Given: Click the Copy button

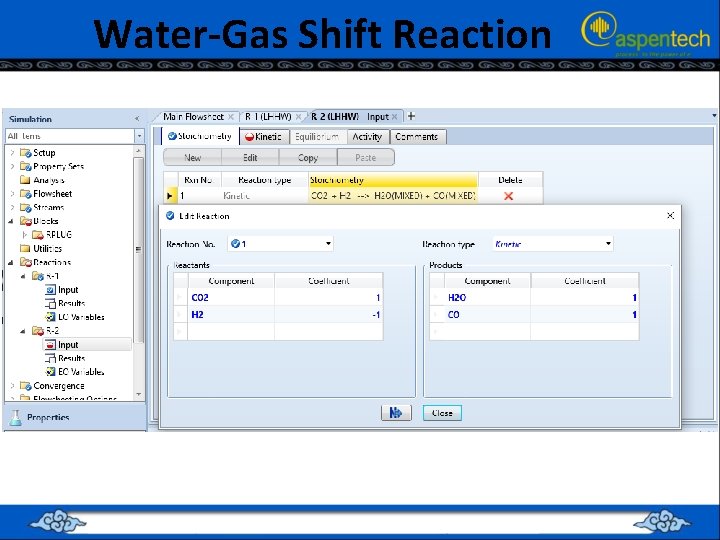Looking at the screenshot, I should (308, 158).
